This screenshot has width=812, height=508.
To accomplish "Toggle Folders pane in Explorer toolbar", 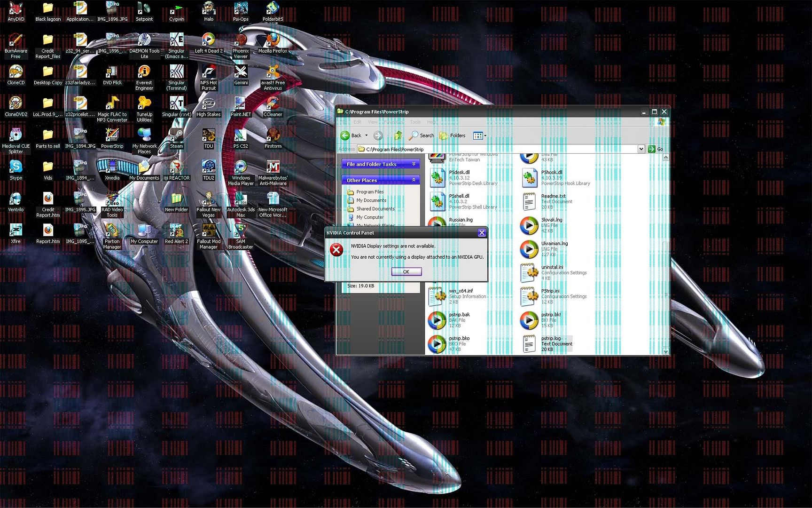I will coord(453,135).
